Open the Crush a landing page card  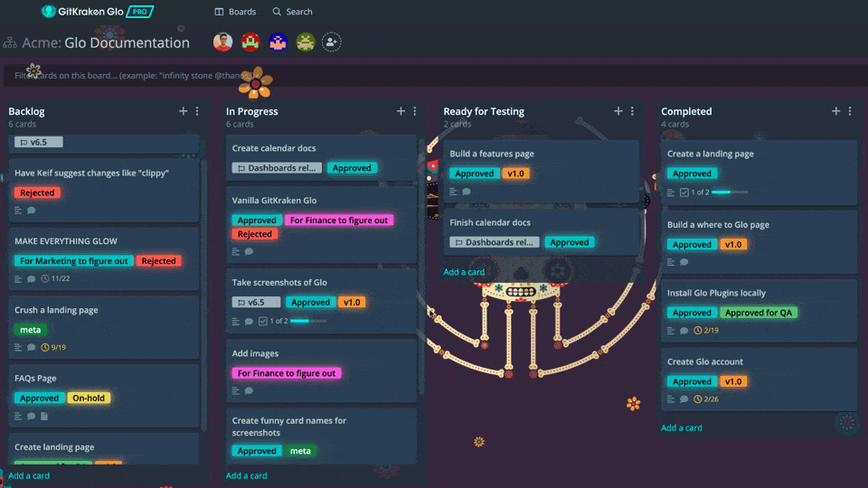(103, 327)
